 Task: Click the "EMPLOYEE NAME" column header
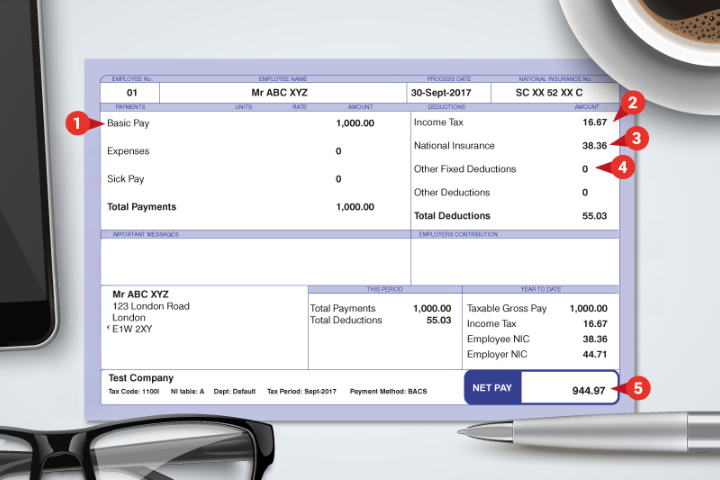[x=282, y=79]
